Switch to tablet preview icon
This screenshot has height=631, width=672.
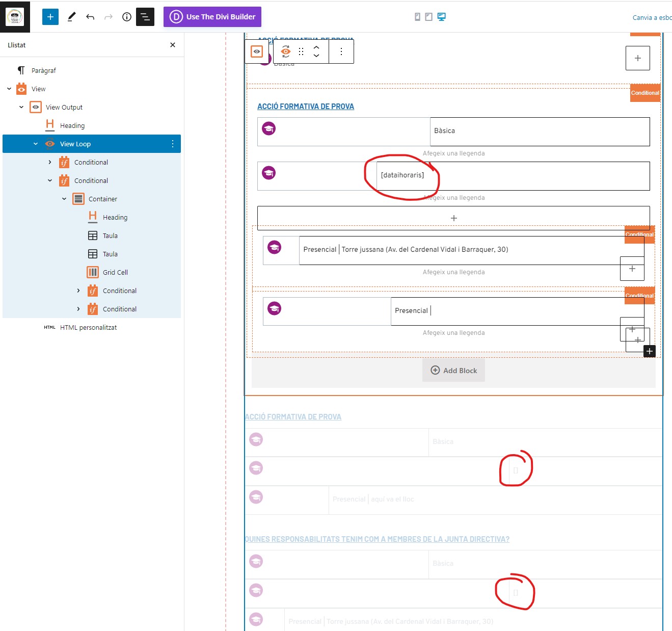click(x=429, y=17)
